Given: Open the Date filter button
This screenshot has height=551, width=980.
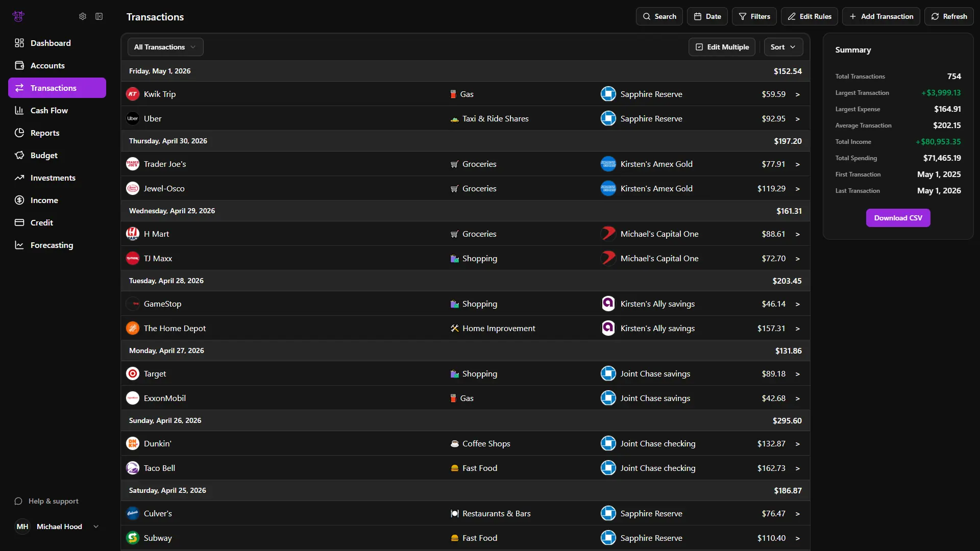Looking at the screenshot, I should pos(707,16).
